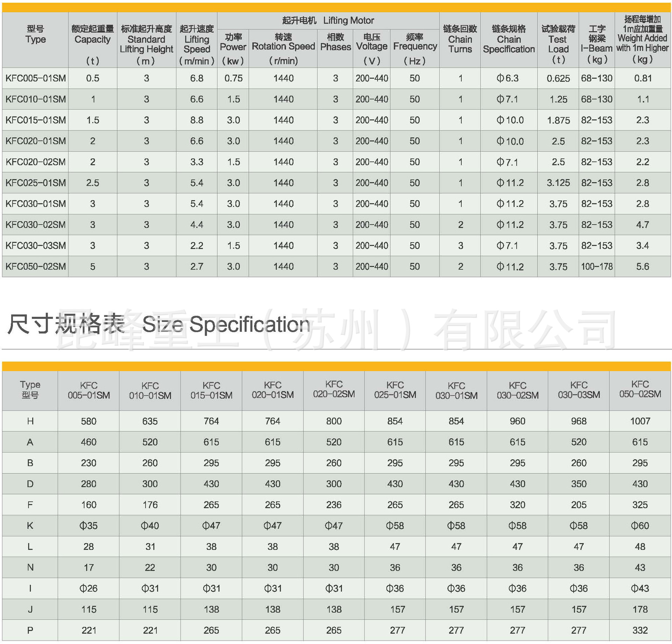Click the Voltage (V) sub-header
The height and width of the screenshot is (644, 672).
tap(372, 48)
